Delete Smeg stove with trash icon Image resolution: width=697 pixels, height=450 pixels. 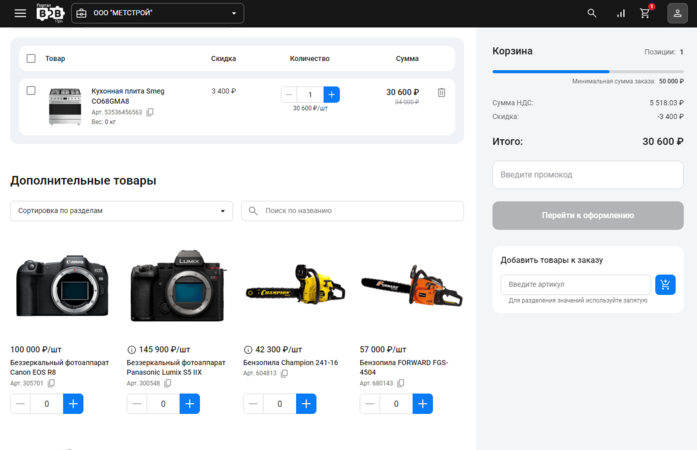tap(441, 92)
